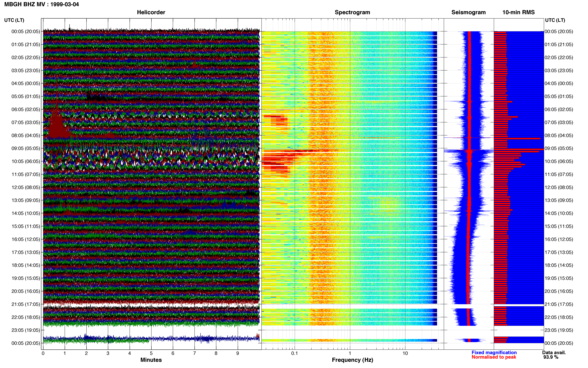
Task: Click the left '18:05 (14:05)' time label
Action: point(26,265)
